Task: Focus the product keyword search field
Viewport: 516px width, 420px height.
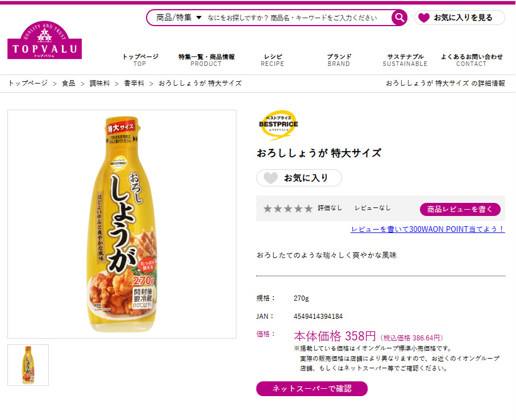Action: [292, 18]
